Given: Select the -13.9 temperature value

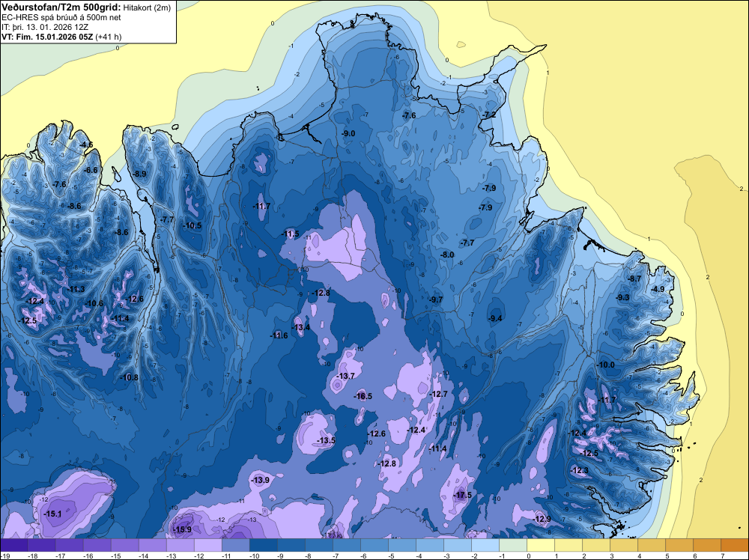Looking at the screenshot, I should coord(261,480).
